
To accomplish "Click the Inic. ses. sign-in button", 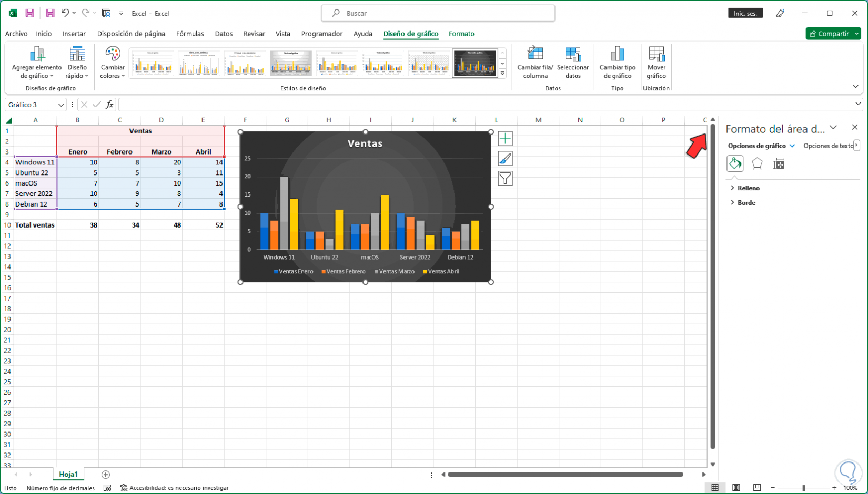I will pos(745,13).
